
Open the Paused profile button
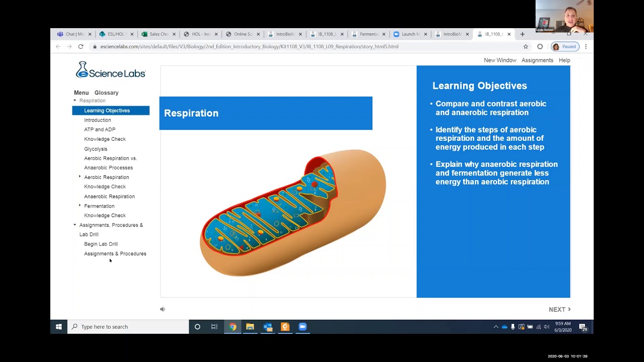pyautogui.click(x=566, y=46)
